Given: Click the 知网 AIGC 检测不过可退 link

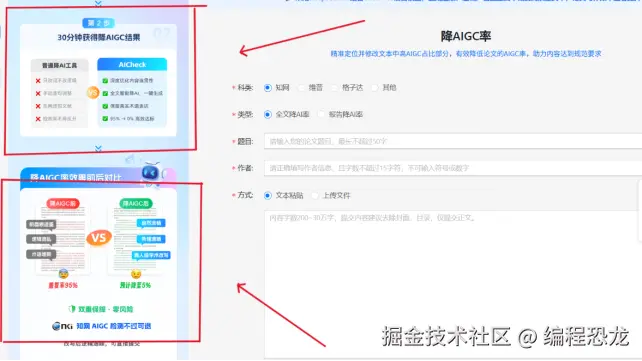Looking at the screenshot, I should click(113, 326).
